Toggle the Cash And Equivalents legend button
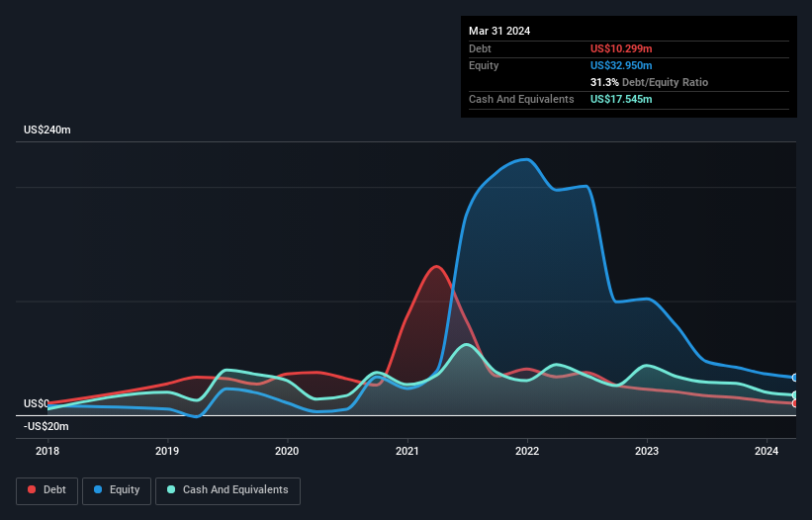Screen dimensions: 812x520 227,490
